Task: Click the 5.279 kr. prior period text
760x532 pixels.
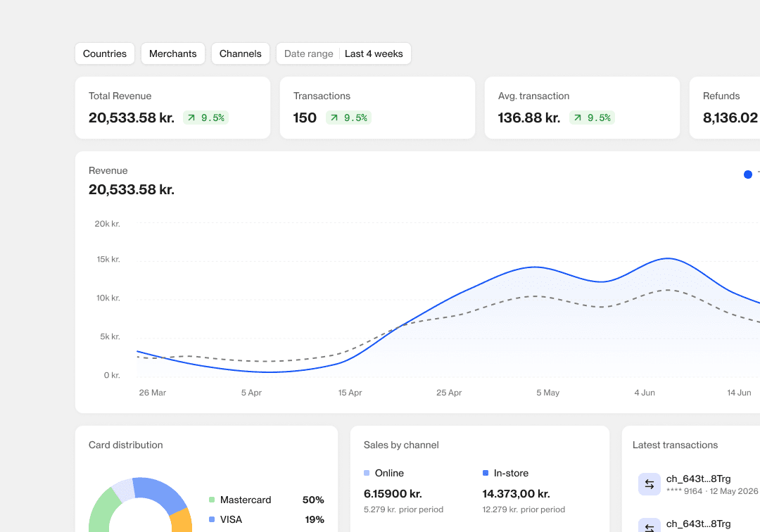Action: coord(404,509)
